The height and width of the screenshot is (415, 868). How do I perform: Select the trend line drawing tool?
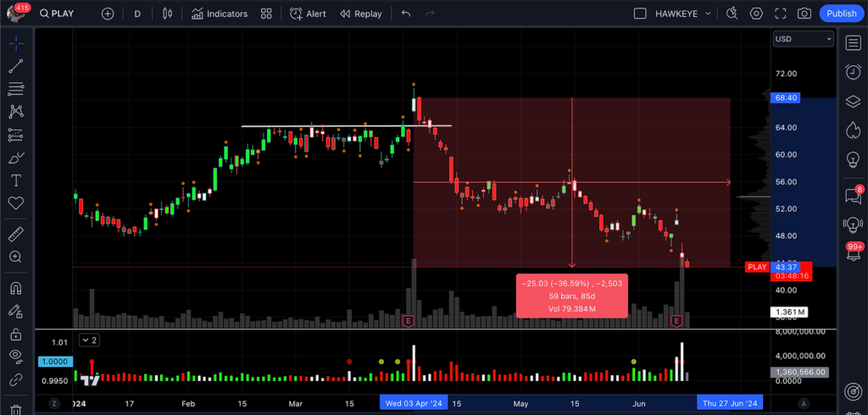pyautogui.click(x=15, y=66)
